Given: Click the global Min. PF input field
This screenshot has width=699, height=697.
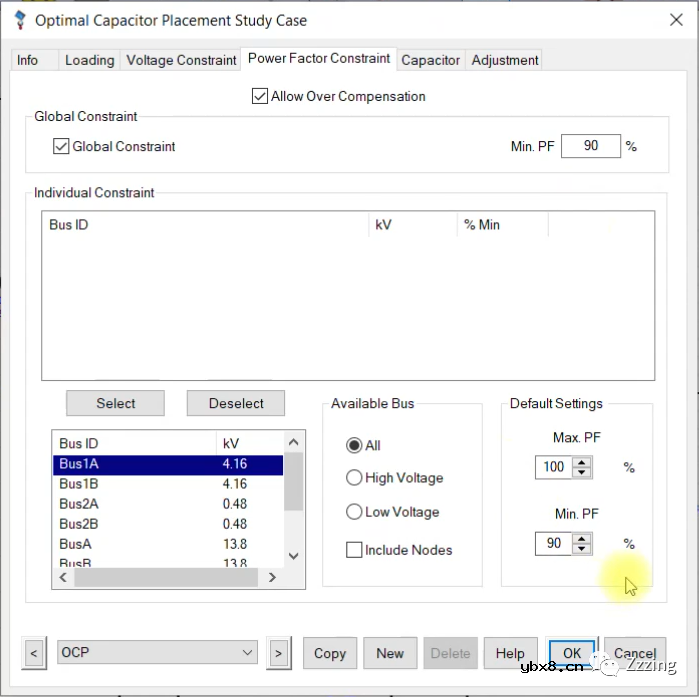Looking at the screenshot, I should (x=590, y=146).
